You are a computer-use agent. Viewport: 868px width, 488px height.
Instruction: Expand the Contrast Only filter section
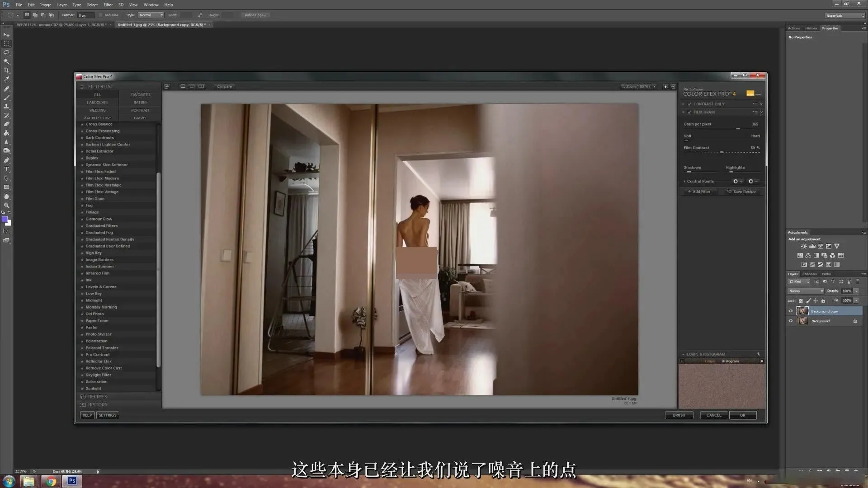click(684, 104)
